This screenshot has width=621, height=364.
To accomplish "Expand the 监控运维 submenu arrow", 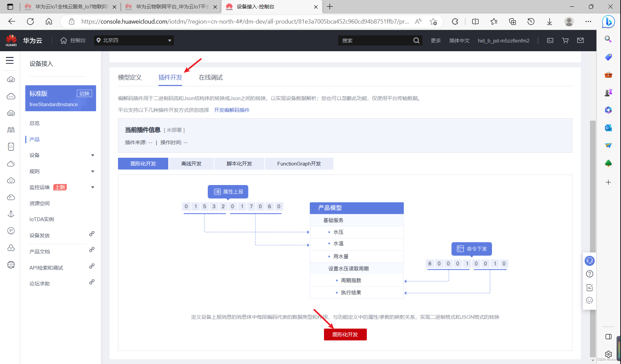I will 93,187.
